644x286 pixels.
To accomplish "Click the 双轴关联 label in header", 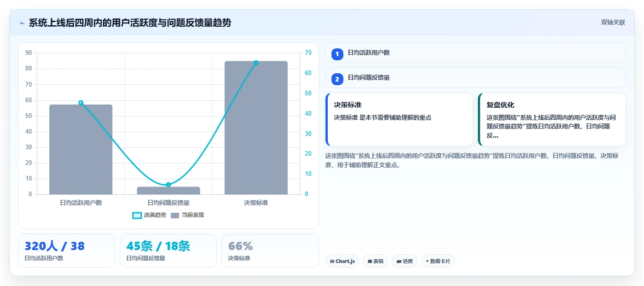I will pyautogui.click(x=613, y=23).
